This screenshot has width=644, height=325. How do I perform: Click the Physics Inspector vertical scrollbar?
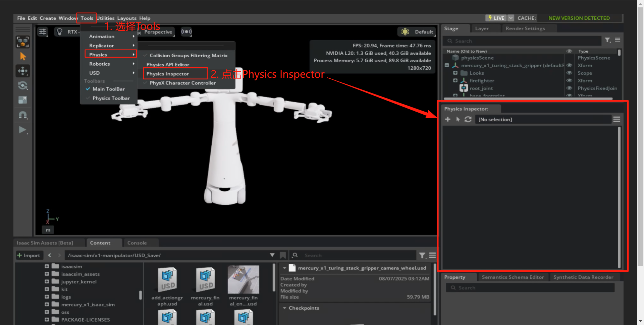tap(619, 197)
